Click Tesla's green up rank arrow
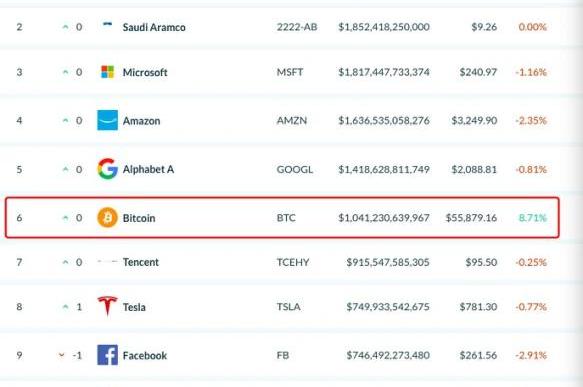Viewport: 583px width, 387px height. pos(65,307)
